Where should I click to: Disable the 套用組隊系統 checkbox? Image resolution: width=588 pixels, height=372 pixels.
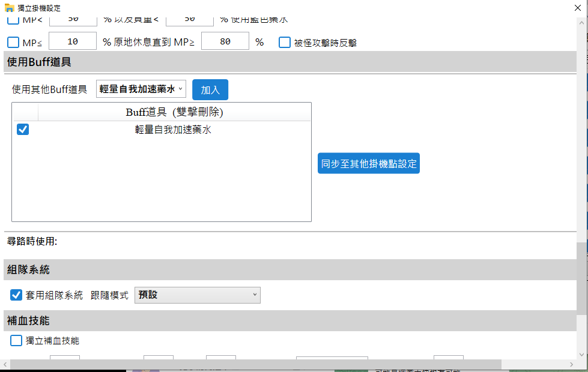17,295
